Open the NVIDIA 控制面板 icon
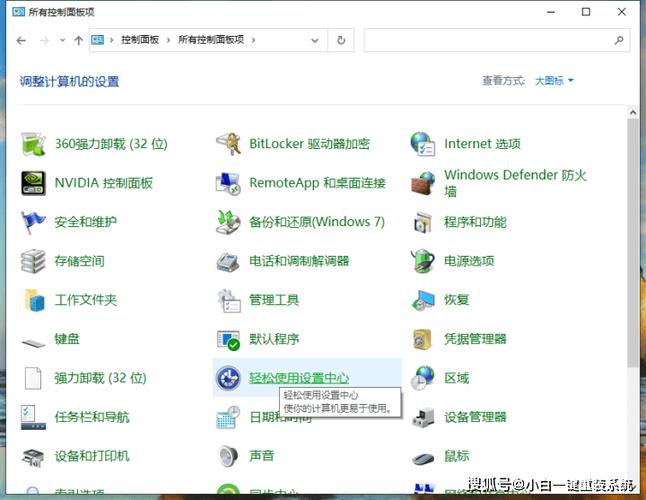This screenshot has height=500, width=646. click(x=33, y=183)
